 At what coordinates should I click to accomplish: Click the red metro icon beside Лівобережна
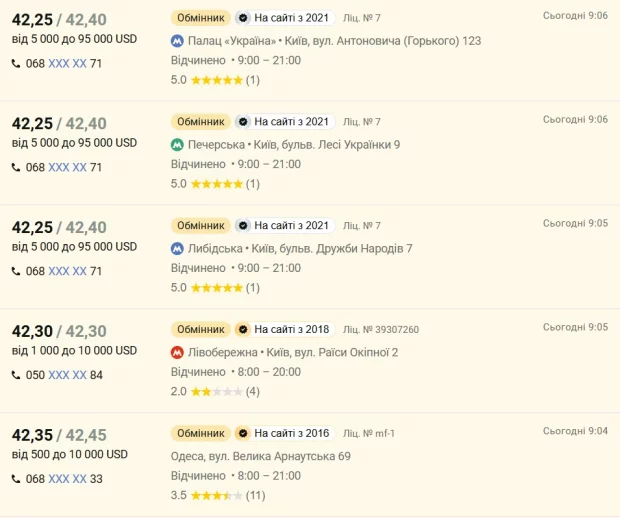pos(177,353)
